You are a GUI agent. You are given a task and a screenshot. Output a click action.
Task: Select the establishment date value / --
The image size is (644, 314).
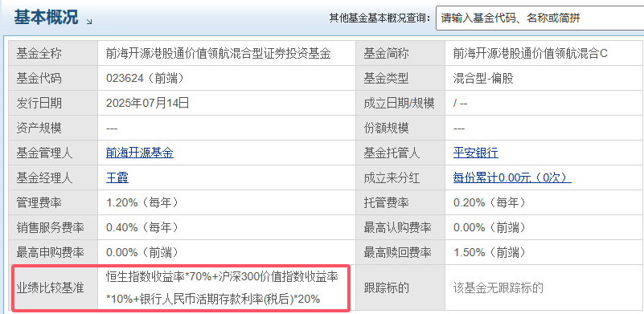pyautogui.click(x=460, y=103)
